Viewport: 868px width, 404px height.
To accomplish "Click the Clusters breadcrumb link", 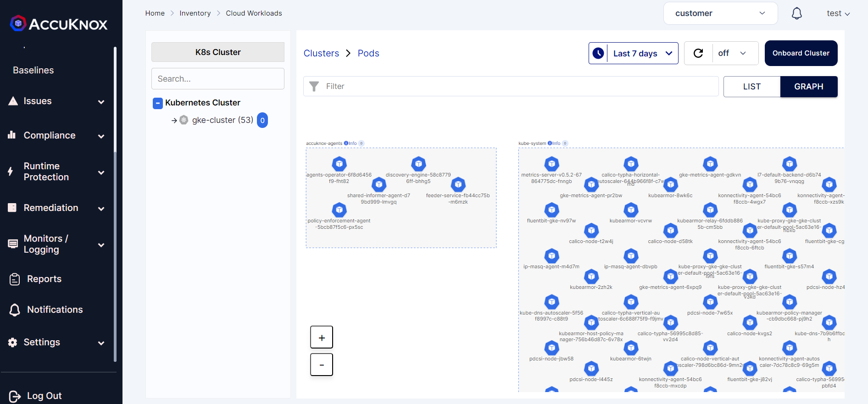I will pyautogui.click(x=321, y=53).
